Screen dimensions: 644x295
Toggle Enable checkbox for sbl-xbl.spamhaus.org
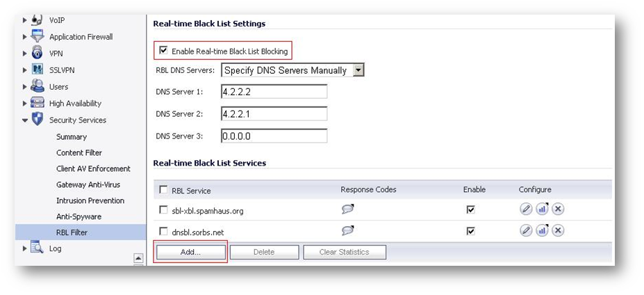(471, 210)
